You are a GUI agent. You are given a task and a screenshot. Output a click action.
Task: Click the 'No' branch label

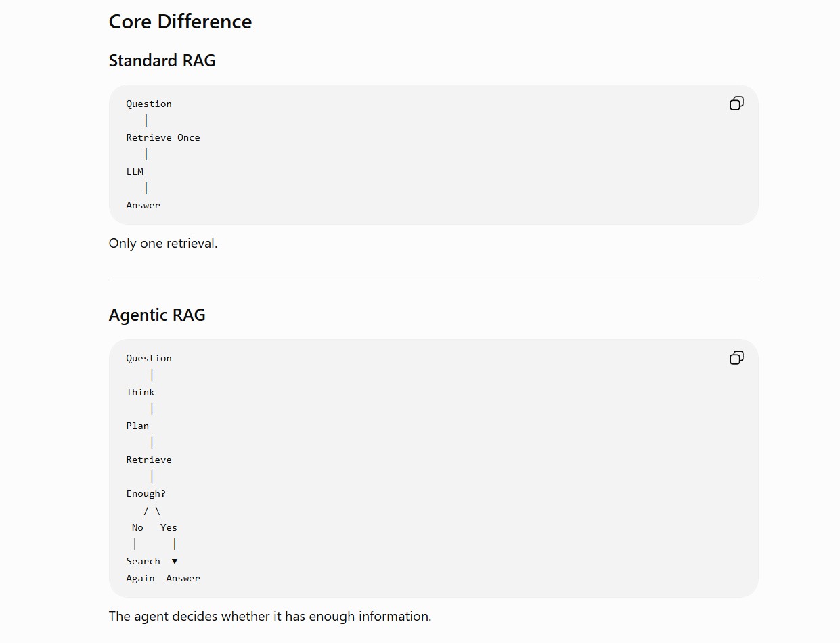click(x=137, y=527)
